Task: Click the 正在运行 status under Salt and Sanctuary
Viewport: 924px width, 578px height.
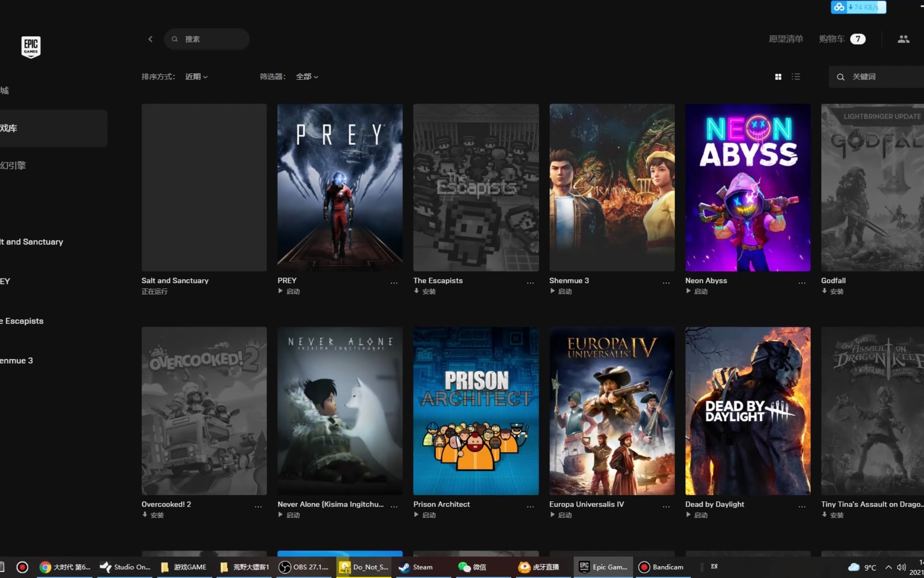Action: coord(154,291)
